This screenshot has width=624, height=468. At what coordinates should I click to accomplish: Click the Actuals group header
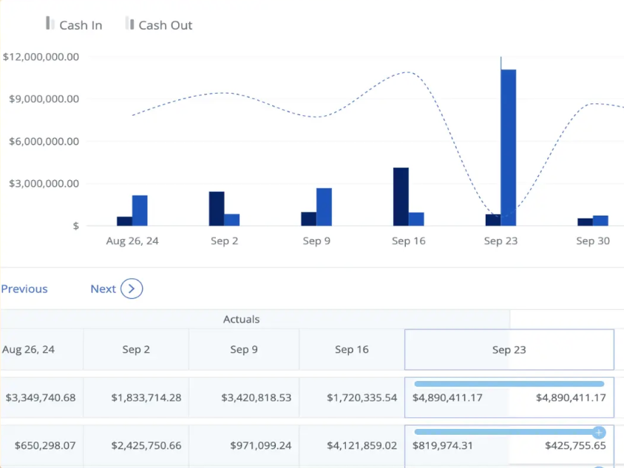[x=241, y=319]
